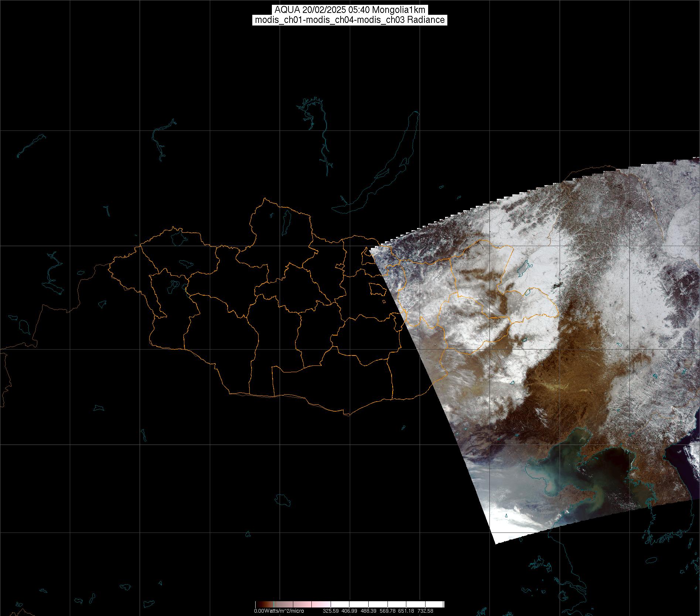Click the 0.00Watts/m^2/micro scale label

tap(279, 611)
